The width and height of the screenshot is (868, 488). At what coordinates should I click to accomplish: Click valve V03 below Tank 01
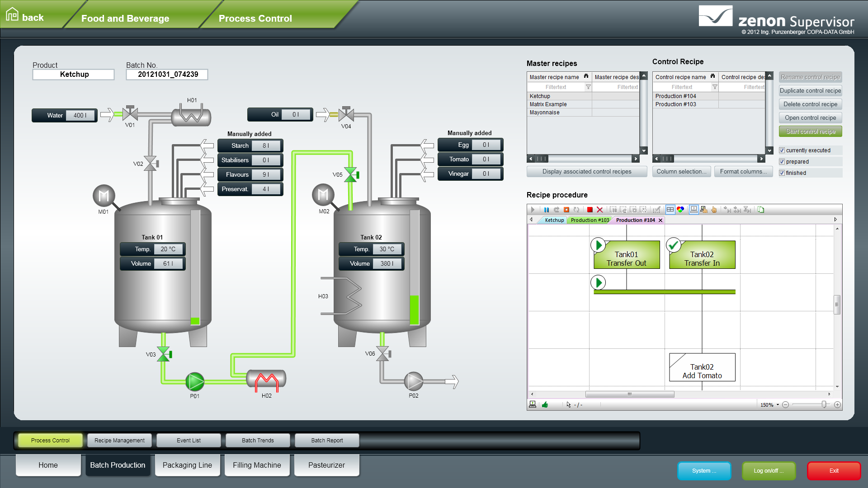pos(164,354)
